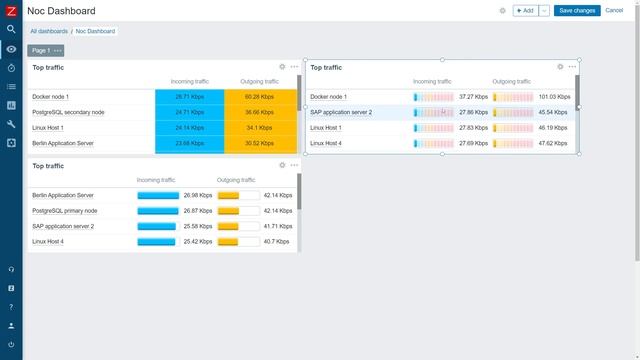
Task: Open the User settings person icon
Action: (11, 326)
